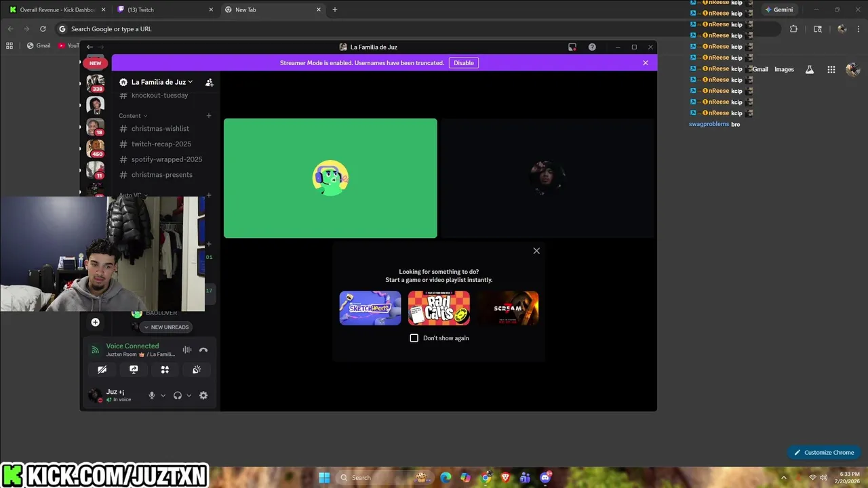Switch to the Overall Revenue Kick Dashboard tab
Viewport: 868px width, 488px height.
pyautogui.click(x=56, y=9)
